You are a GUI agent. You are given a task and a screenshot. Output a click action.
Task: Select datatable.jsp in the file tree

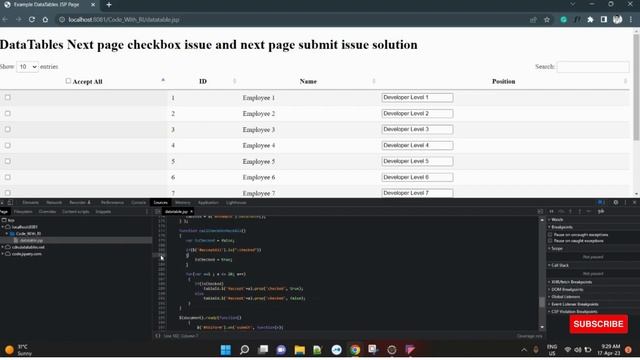tap(31, 240)
